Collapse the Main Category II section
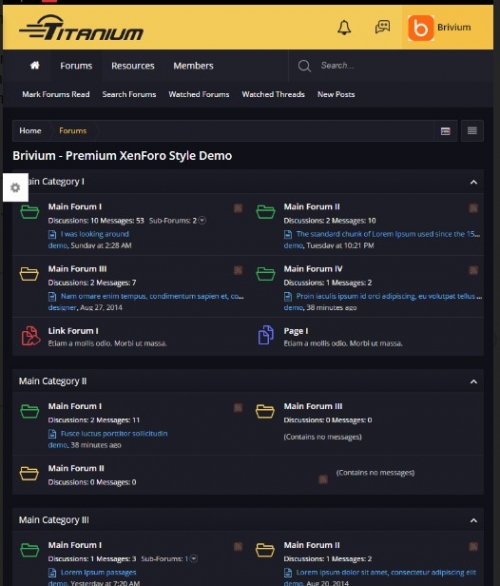 (473, 382)
